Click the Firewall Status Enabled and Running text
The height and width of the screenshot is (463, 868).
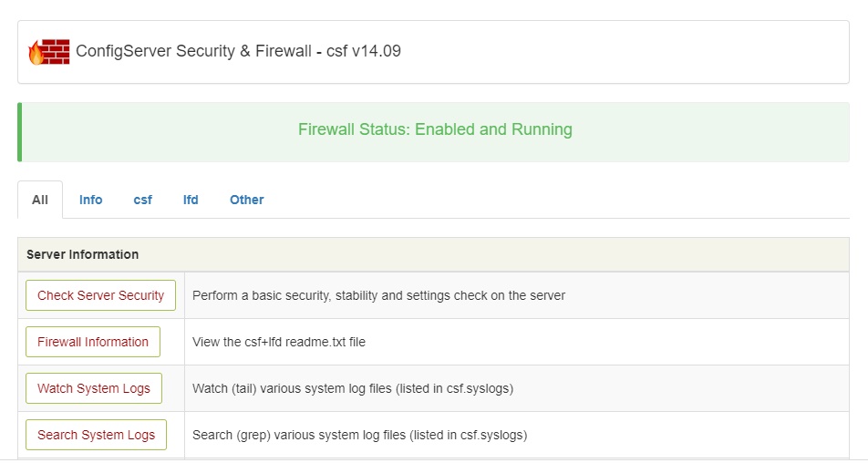435,129
